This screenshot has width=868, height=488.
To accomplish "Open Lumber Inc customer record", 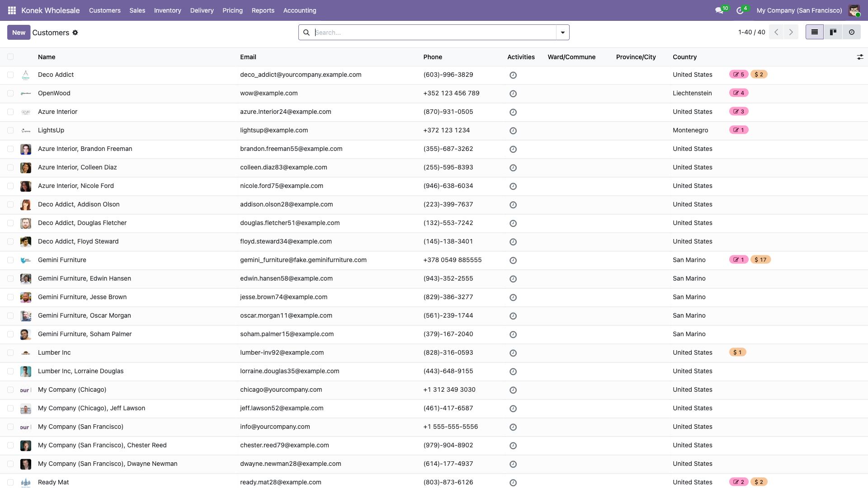I will tap(54, 352).
